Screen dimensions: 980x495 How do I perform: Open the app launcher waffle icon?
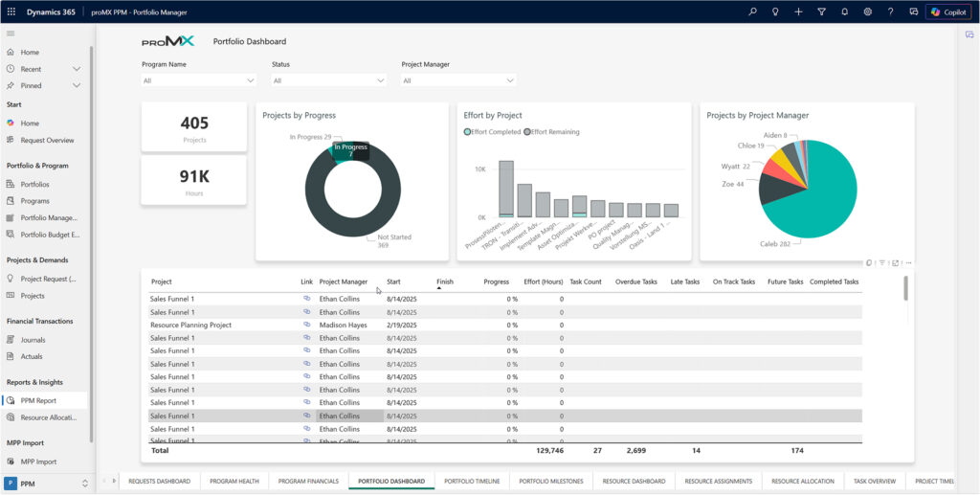pos(11,11)
